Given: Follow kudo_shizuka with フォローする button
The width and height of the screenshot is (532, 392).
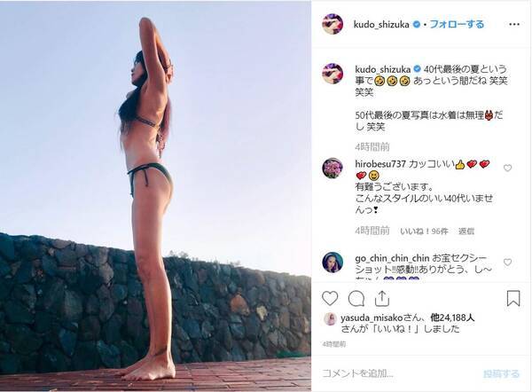Looking at the screenshot, I should click(x=457, y=25).
